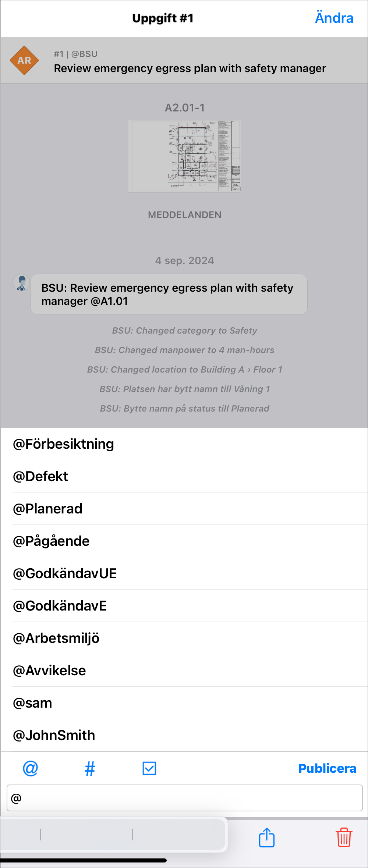
Task: Focus the message input field
Action: pos(185,798)
